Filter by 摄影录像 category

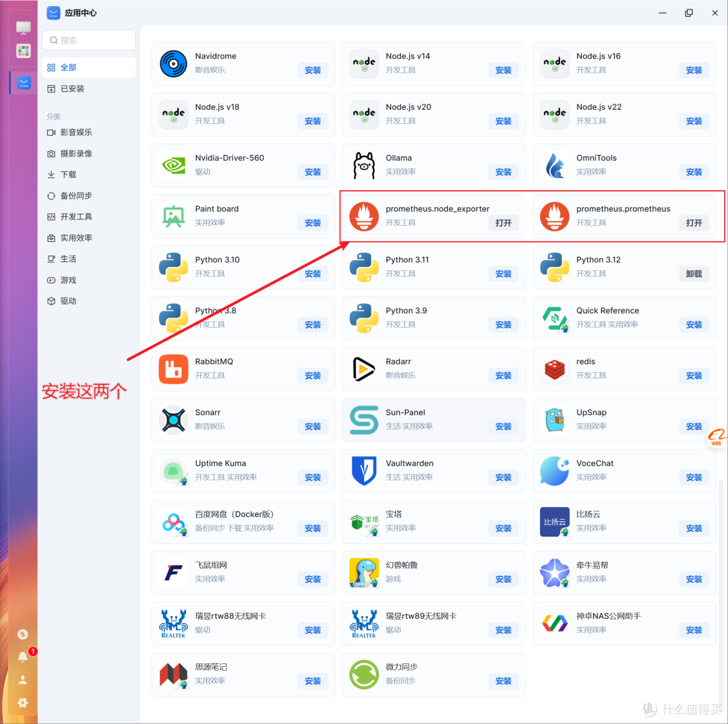coord(89,153)
